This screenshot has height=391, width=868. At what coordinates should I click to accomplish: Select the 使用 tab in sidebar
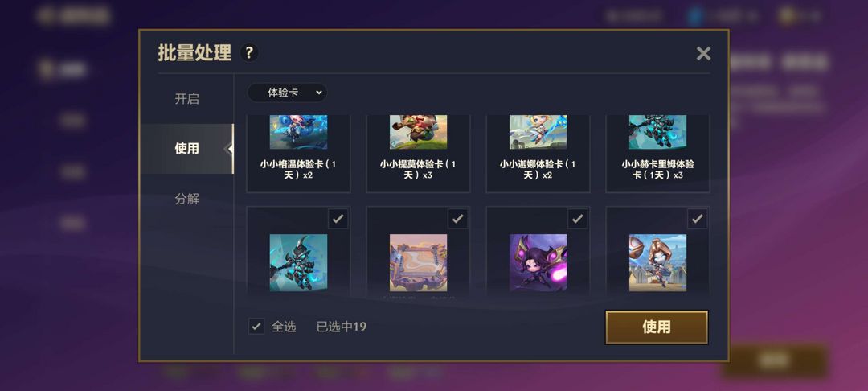coord(186,148)
